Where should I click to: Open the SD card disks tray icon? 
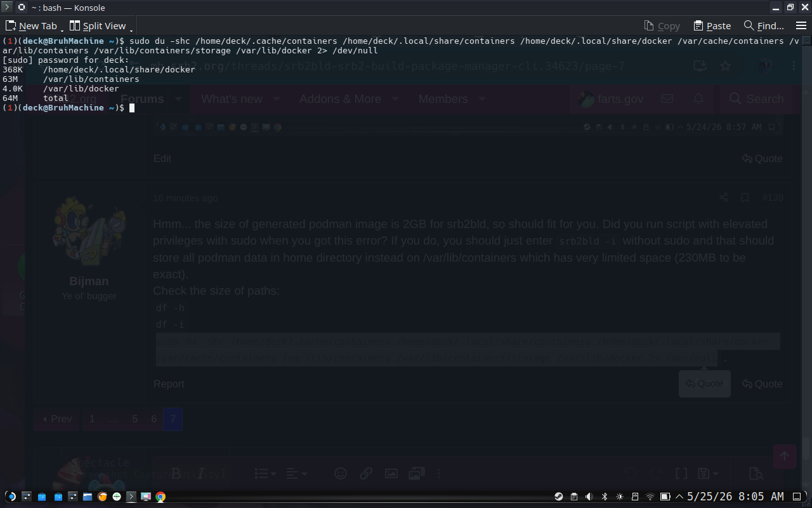click(x=635, y=497)
